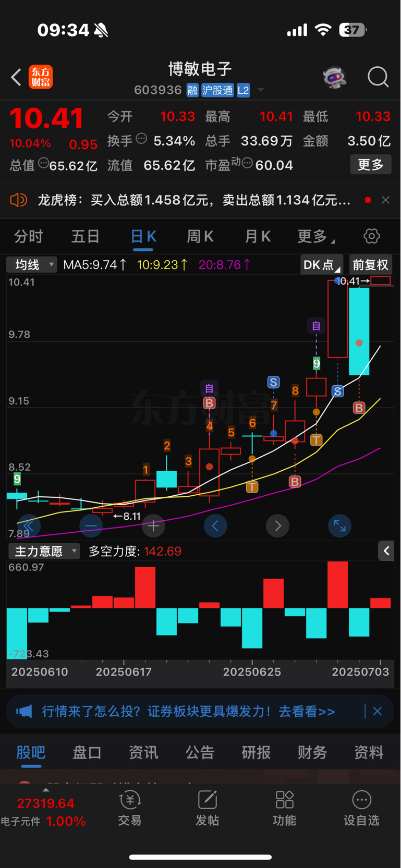Tap the 27319.64 index value
The height and width of the screenshot is (868, 401).
click(x=45, y=803)
